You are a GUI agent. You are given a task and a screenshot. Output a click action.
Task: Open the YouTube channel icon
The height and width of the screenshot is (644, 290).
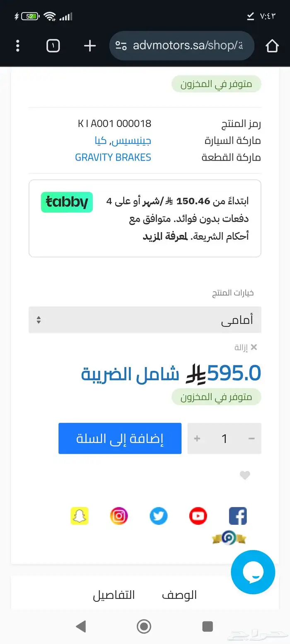[x=198, y=516]
